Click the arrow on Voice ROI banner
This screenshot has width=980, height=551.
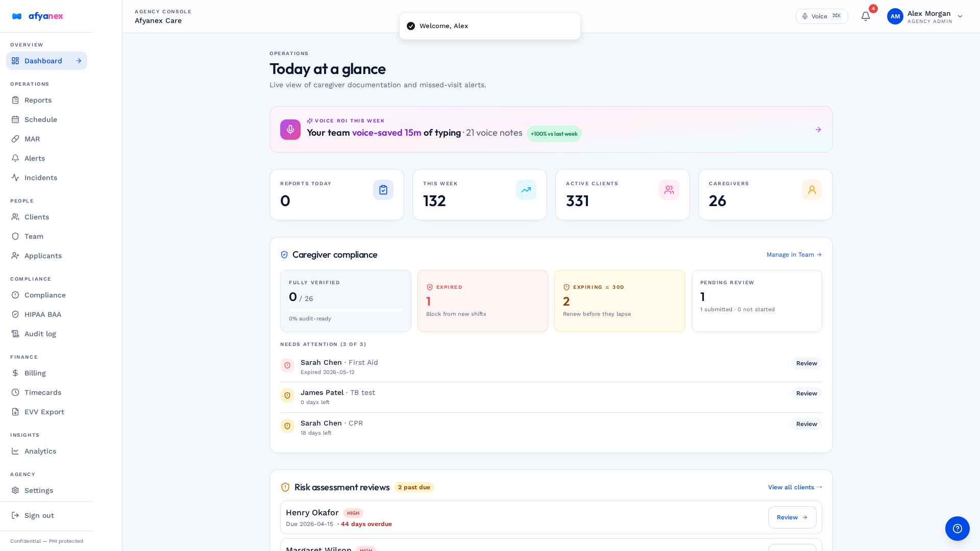coord(818,130)
